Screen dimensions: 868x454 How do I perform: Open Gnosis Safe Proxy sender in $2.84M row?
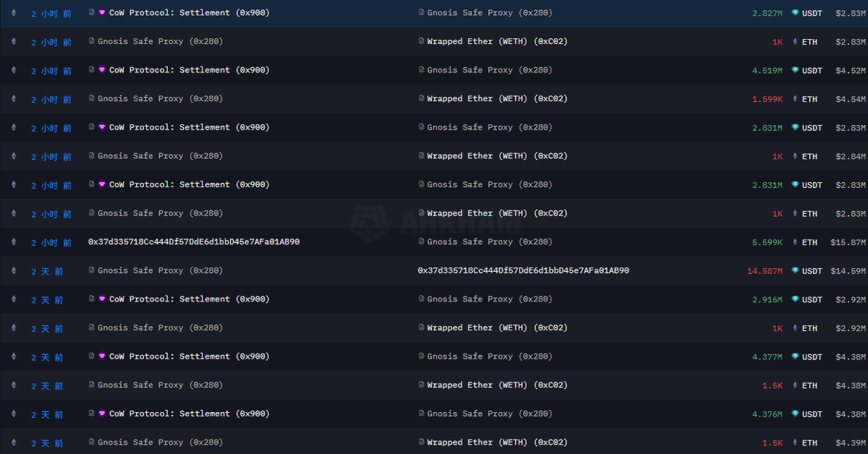pos(161,156)
